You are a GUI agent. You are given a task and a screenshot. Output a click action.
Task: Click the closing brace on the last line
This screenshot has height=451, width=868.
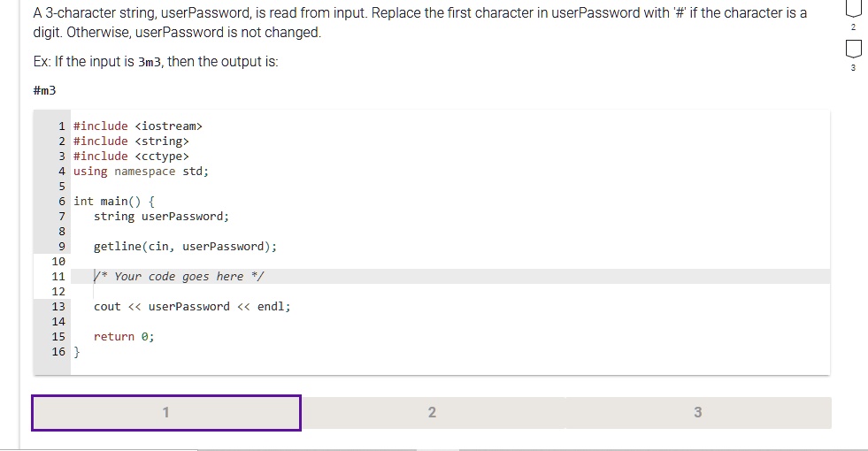77,352
